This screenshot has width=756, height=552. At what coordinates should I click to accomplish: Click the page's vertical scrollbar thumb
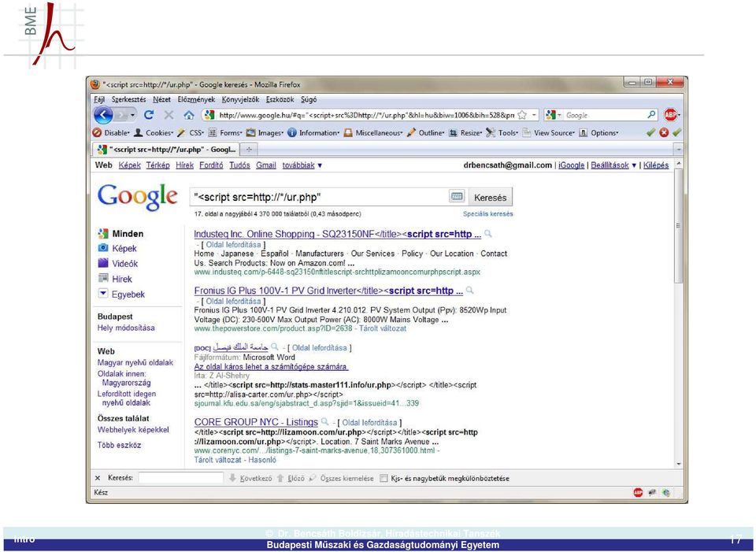tap(678, 226)
